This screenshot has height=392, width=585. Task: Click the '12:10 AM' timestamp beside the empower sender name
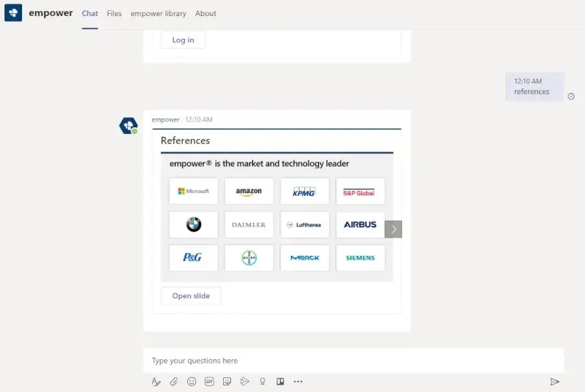point(199,120)
